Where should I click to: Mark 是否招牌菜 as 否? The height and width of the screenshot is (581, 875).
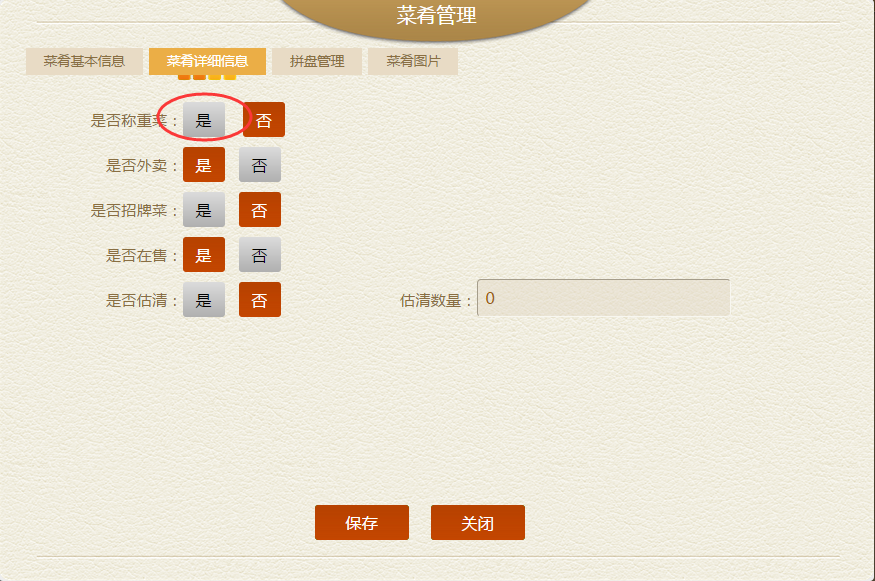point(259,210)
